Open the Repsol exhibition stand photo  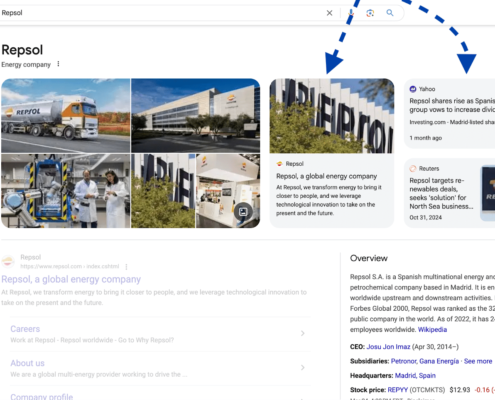click(x=228, y=191)
